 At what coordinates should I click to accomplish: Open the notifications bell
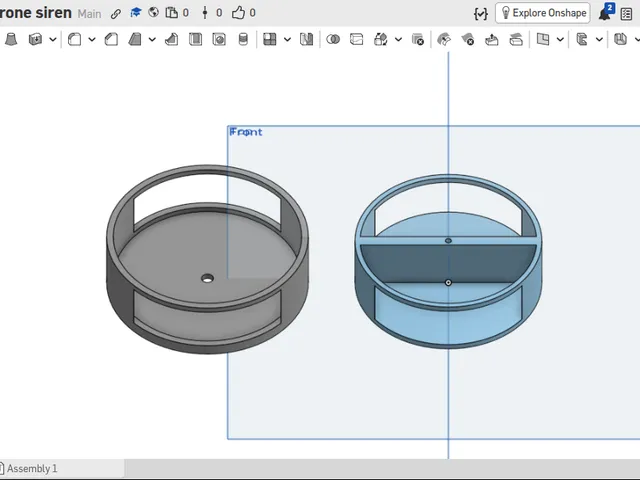(x=605, y=13)
